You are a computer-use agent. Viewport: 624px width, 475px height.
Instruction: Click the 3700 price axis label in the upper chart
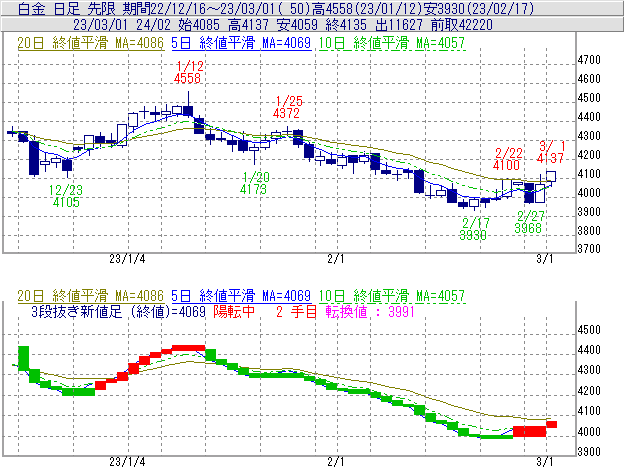click(x=589, y=249)
